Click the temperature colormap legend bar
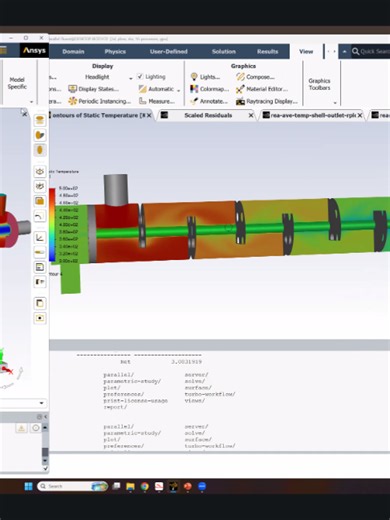The image size is (390, 520). 52,225
